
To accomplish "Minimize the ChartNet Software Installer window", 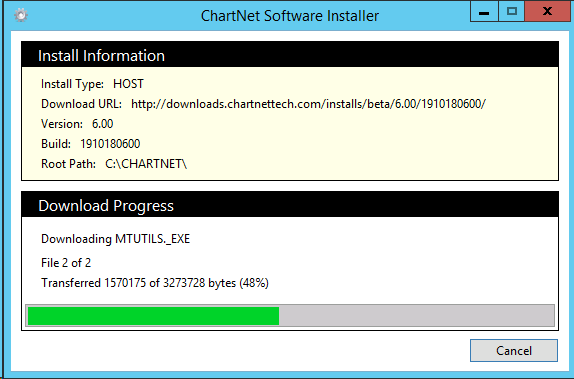I will 484,11.
